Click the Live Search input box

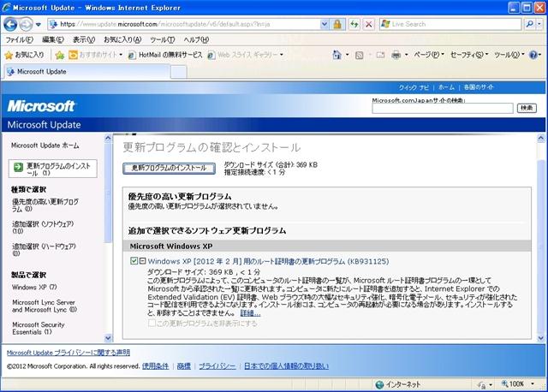pyautogui.click(x=450, y=24)
